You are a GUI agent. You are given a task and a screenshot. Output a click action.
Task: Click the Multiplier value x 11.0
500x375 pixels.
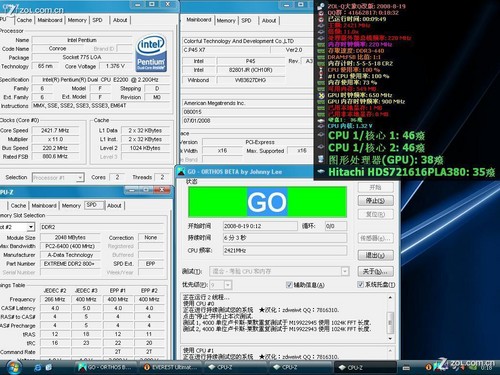tap(55, 139)
